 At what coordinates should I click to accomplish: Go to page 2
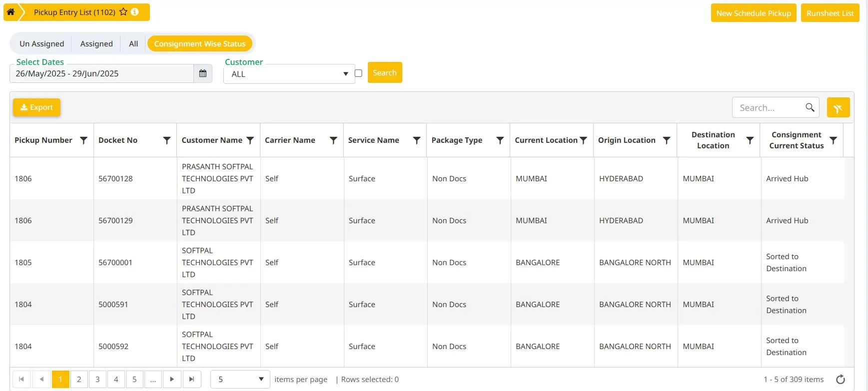[x=79, y=379]
